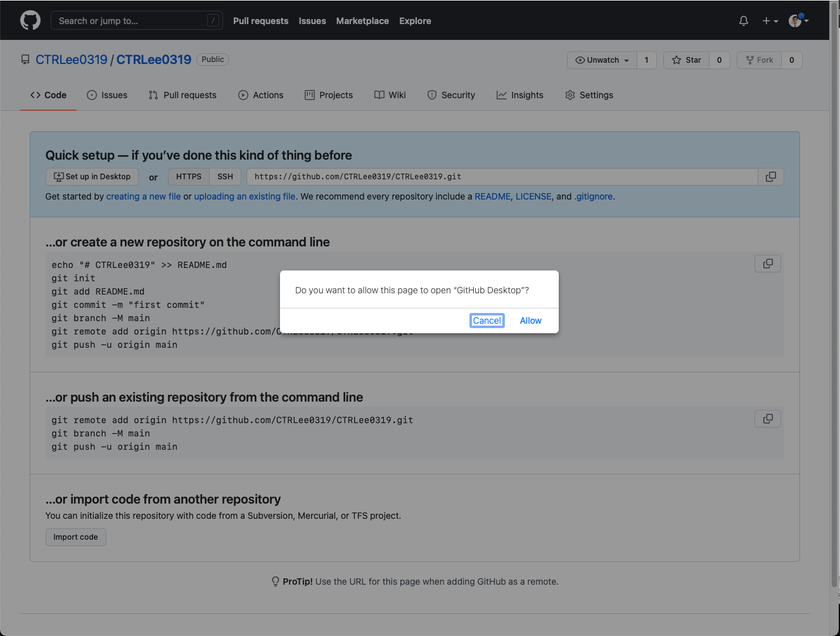Open Issues in top navigation
The width and height of the screenshot is (840, 636).
pyautogui.click(x=312, y=21)
